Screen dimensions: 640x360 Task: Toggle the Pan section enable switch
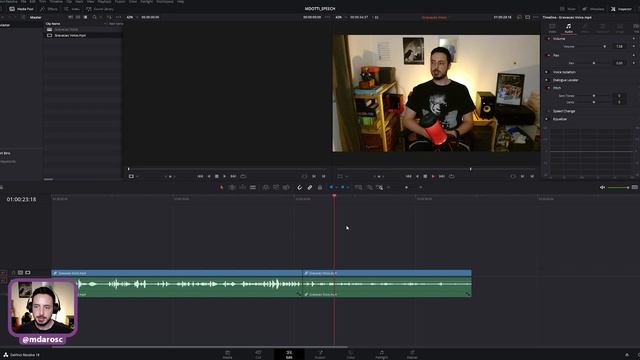548,55
